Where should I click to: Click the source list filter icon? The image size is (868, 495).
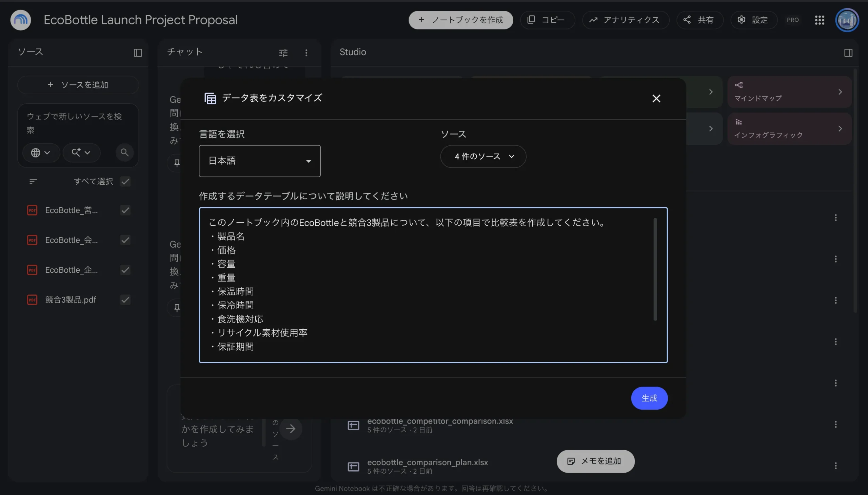click(33, 181)
